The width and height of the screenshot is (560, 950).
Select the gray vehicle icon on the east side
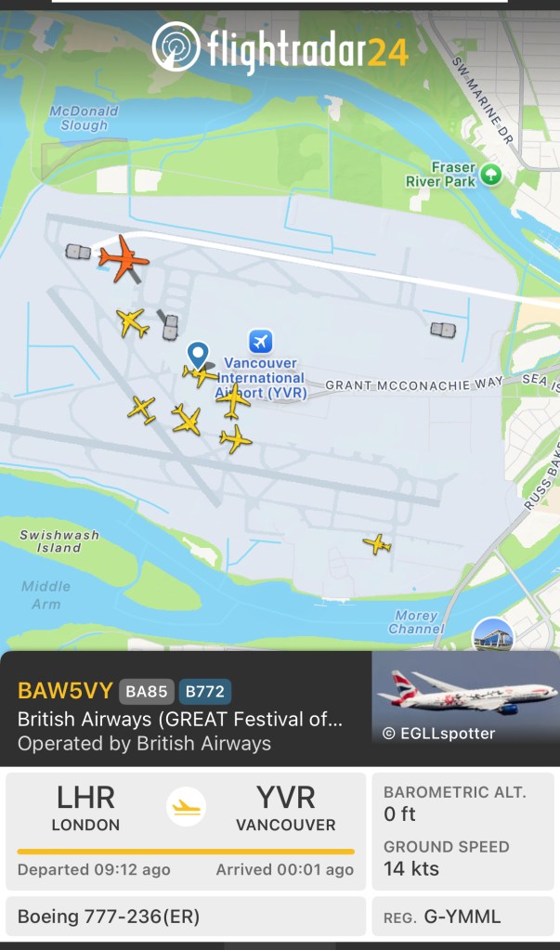pos(443,330)
